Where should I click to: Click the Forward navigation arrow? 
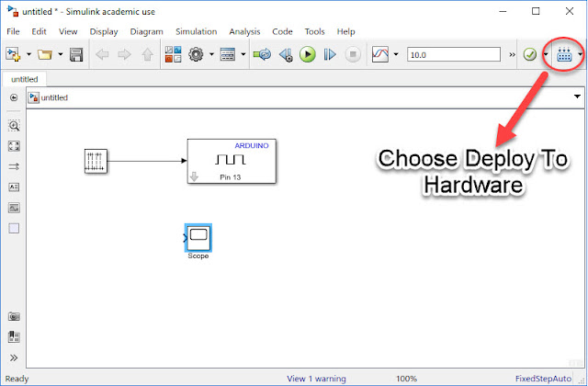[125, 55]
